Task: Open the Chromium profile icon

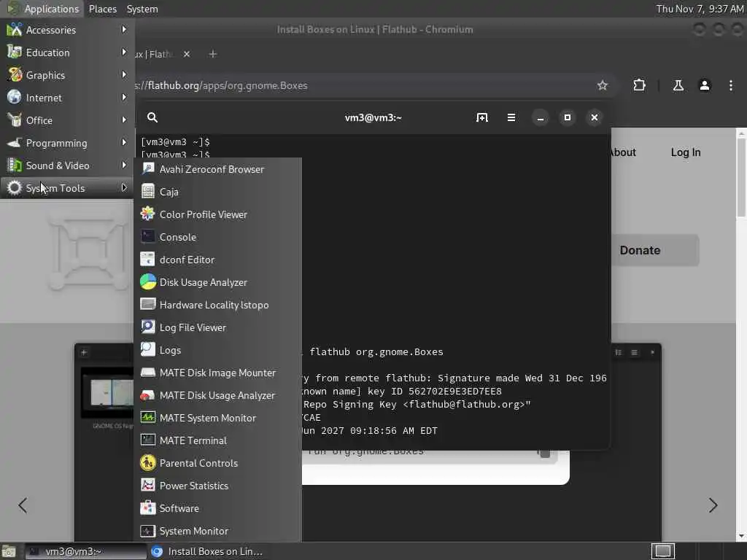Action: click(x=705, y=85)
